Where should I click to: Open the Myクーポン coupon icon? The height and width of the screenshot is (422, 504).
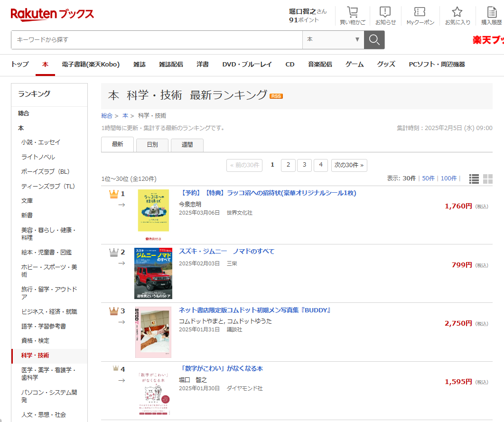[420, 12]
